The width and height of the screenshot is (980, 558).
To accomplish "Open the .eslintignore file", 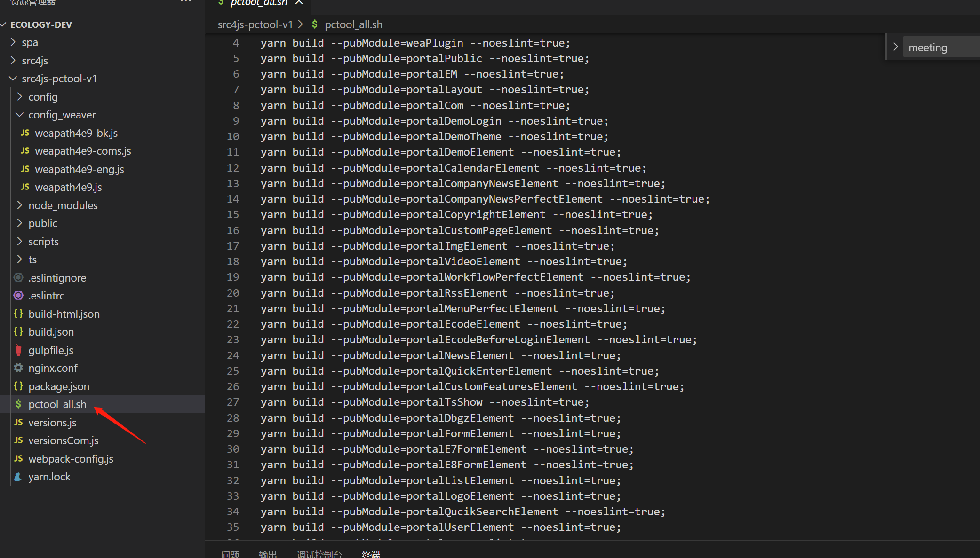I will coord(57,278).
